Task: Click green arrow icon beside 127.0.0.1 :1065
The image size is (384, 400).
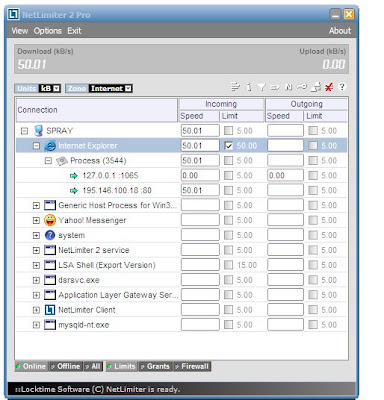Action: coord(74,176)
